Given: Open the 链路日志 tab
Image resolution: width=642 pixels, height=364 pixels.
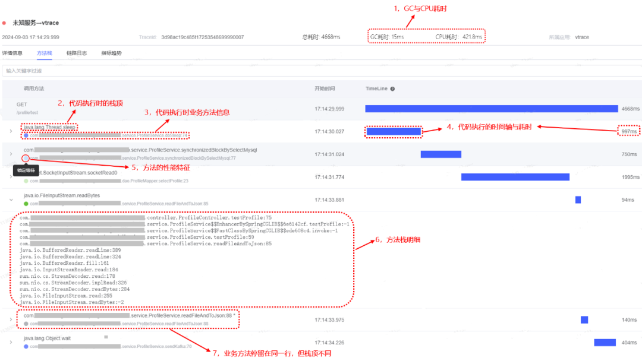Looking at the screenshot, I should click(76, 53).
